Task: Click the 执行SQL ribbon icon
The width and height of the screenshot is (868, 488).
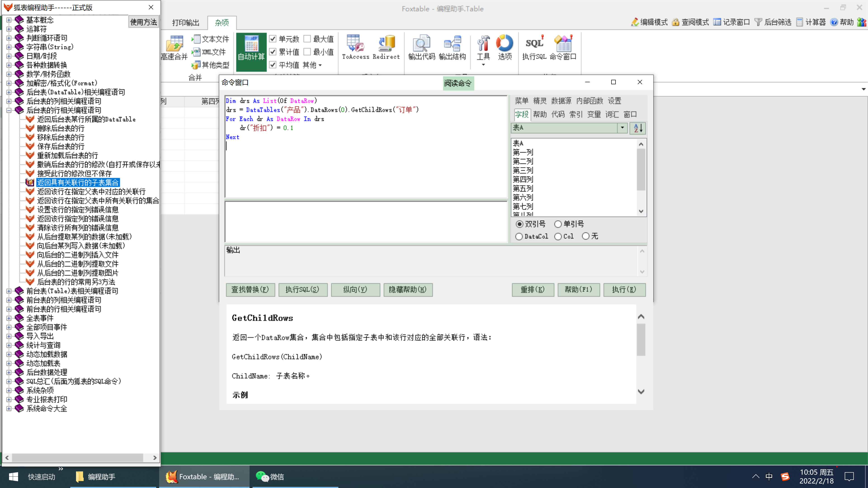Action: [534, 48]
